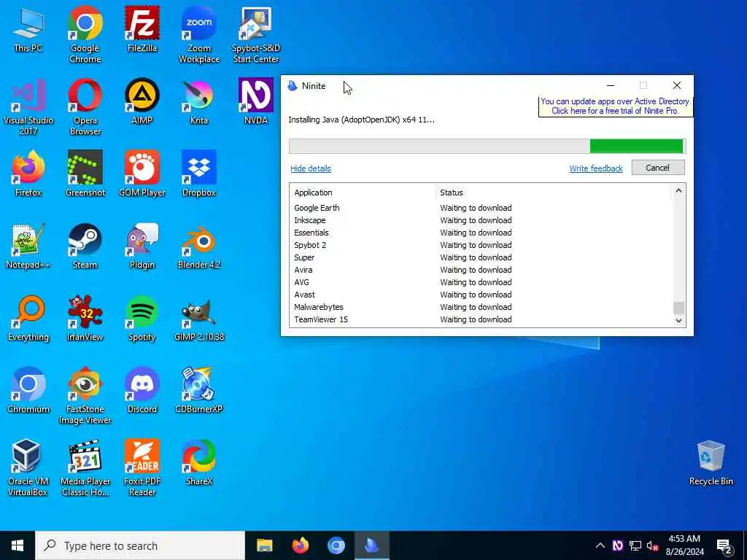
Task: Click the Steam desktop shortcut
Action: [x=85, y=246]
